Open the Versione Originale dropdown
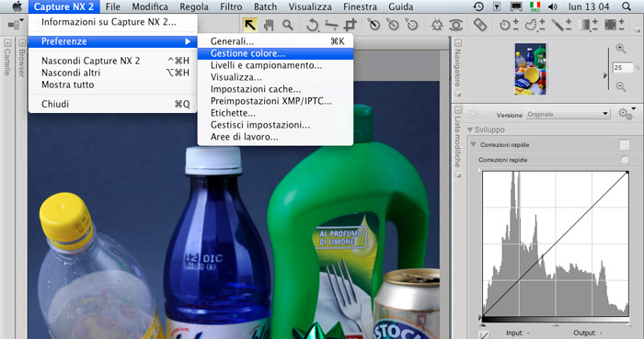 point(568,114)
